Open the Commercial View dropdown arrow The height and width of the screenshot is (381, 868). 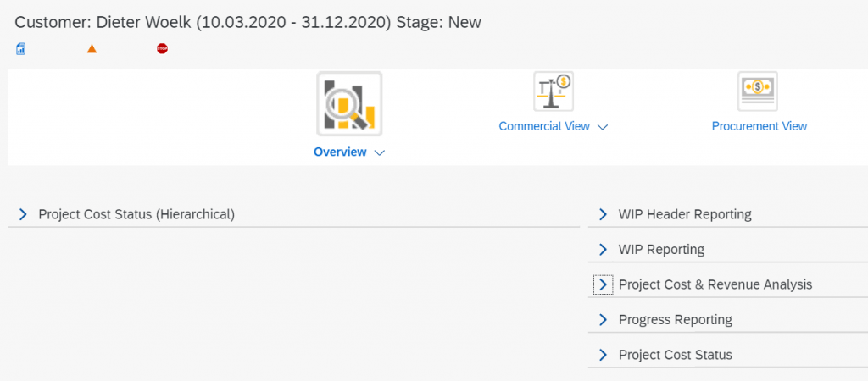(x=603, y=127)
